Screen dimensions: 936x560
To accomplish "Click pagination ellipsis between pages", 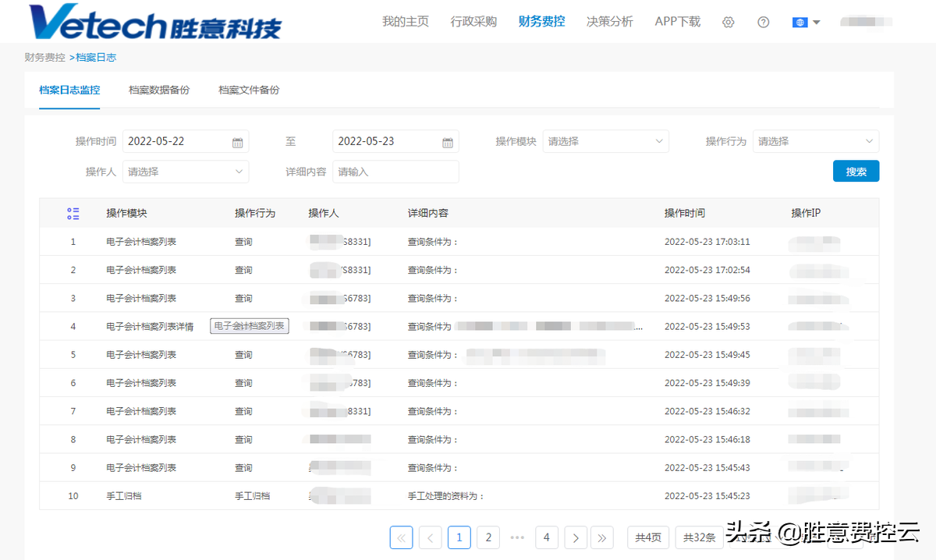I will [x=517, y=537].
